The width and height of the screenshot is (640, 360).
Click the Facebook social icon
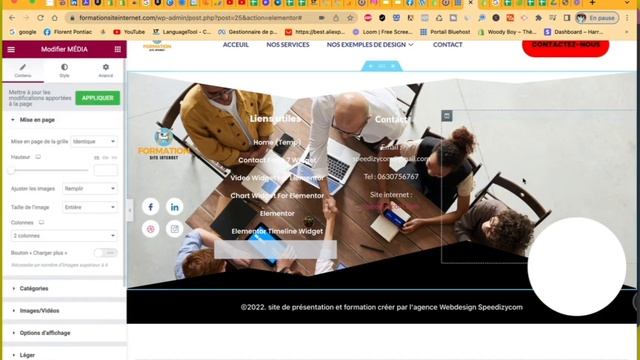[x=151, y=207]
